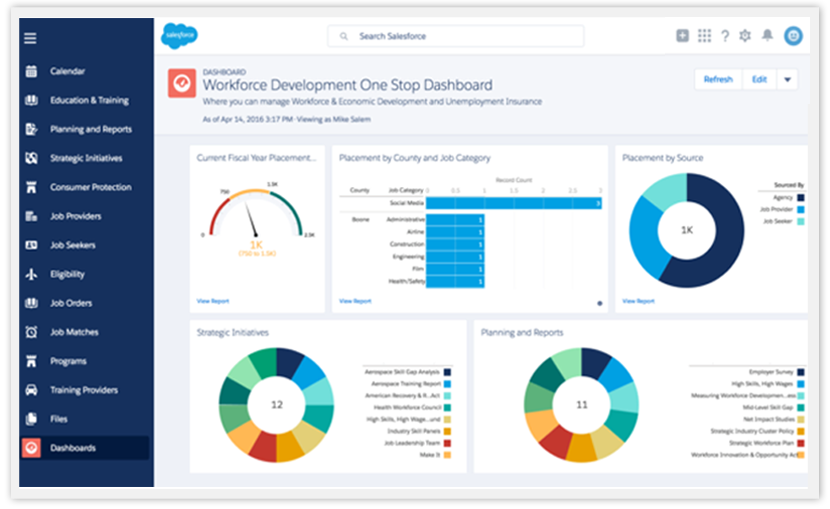
Task: Click the orange Dashboards sidebar icon
Action: (x=31, y=448)
